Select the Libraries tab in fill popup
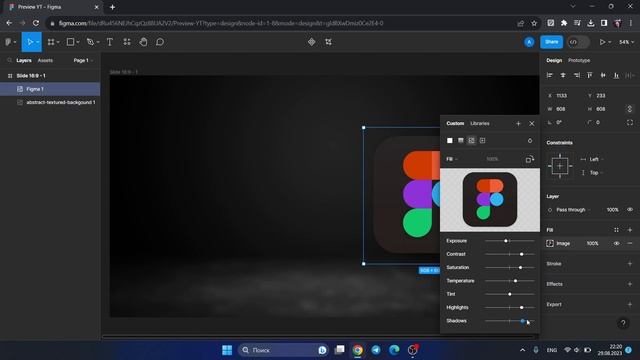This screenshot has height=360, width=640. pos(480,123)
